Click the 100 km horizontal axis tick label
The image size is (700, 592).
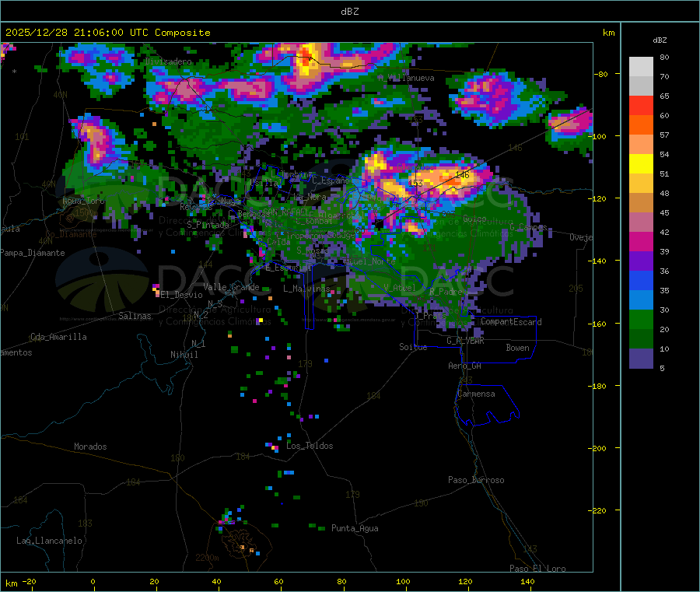click(x=403, y=581)
